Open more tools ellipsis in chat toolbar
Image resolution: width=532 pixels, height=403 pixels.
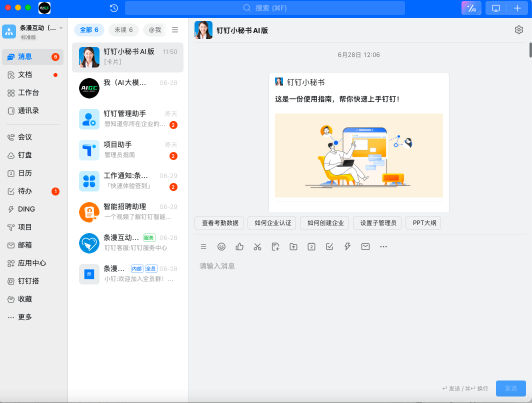point(383,246)
